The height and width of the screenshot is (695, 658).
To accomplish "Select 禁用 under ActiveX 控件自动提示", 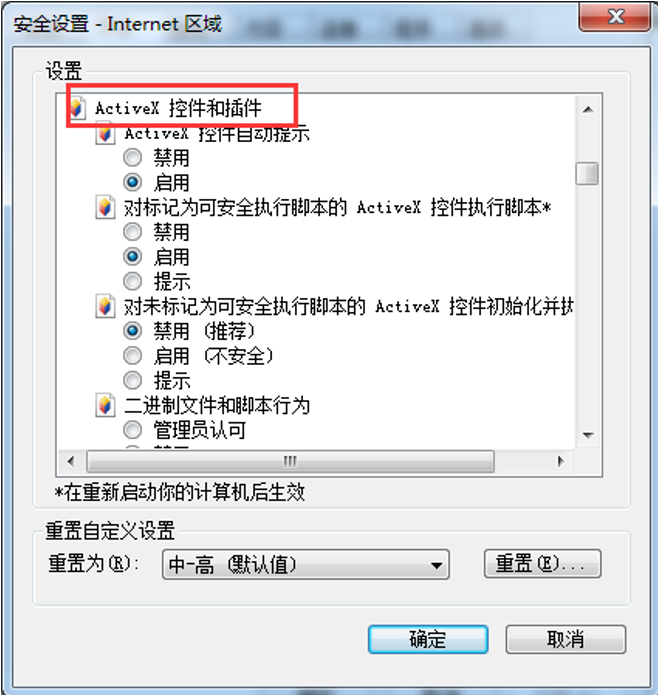I will 132,157.
